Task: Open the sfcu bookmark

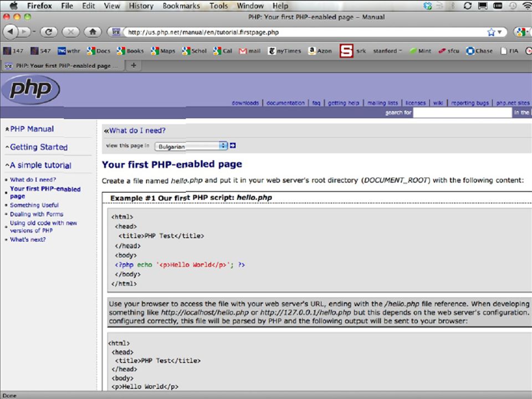Action: coord(448,51)
